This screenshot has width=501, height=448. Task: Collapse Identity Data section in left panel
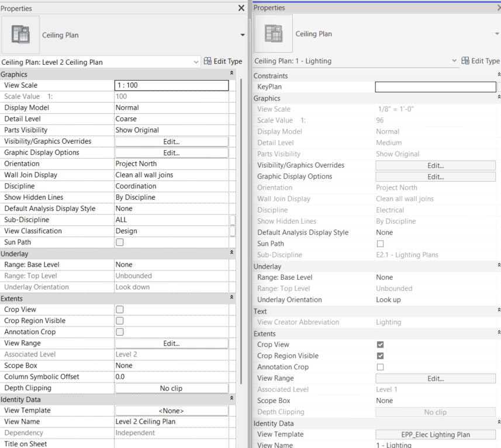click(232, 398)
